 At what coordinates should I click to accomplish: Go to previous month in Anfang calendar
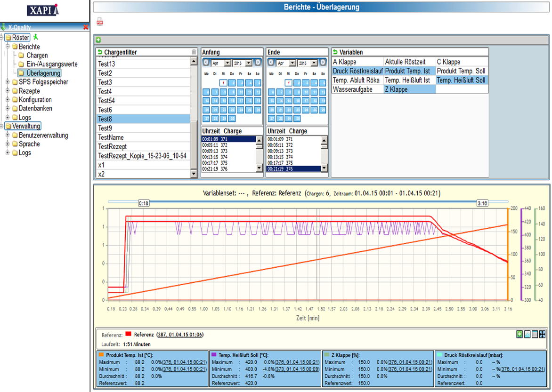[206, 63]
